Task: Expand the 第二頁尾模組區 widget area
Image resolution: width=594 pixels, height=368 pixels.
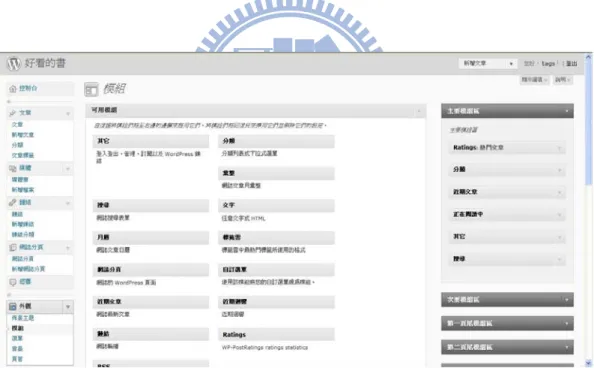Action: coord(567,347)
